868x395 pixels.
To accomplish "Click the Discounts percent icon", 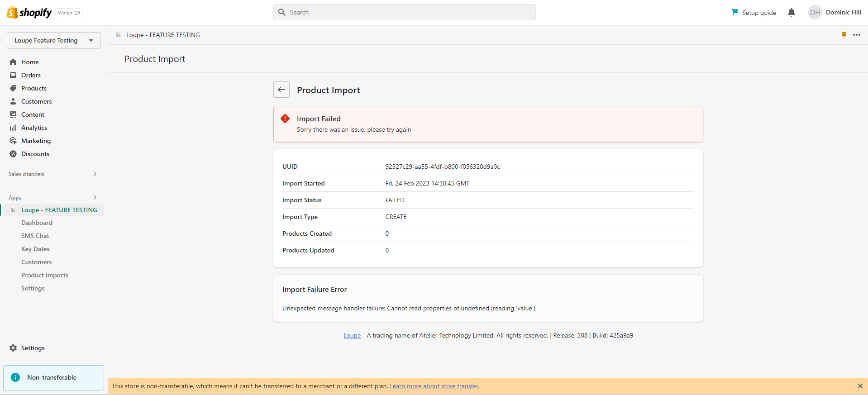I will pyautogui.click(x=13, y=154).
